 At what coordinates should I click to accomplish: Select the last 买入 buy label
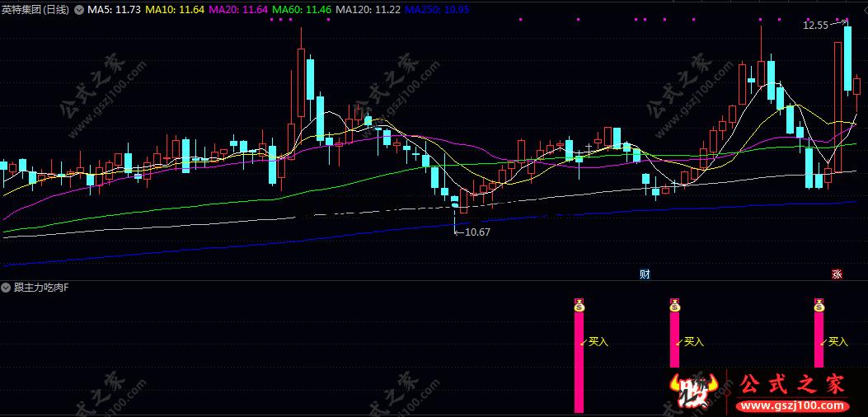point(838,342)
